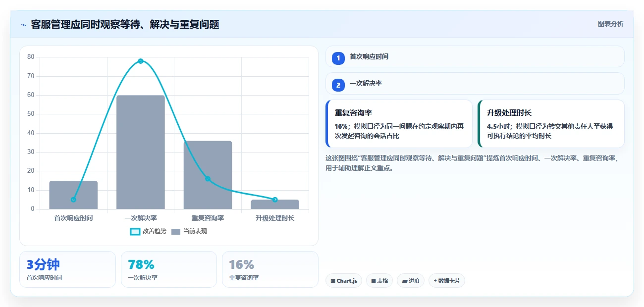Click the 一次解决率 x-axis label

click(x=141, y=218)
